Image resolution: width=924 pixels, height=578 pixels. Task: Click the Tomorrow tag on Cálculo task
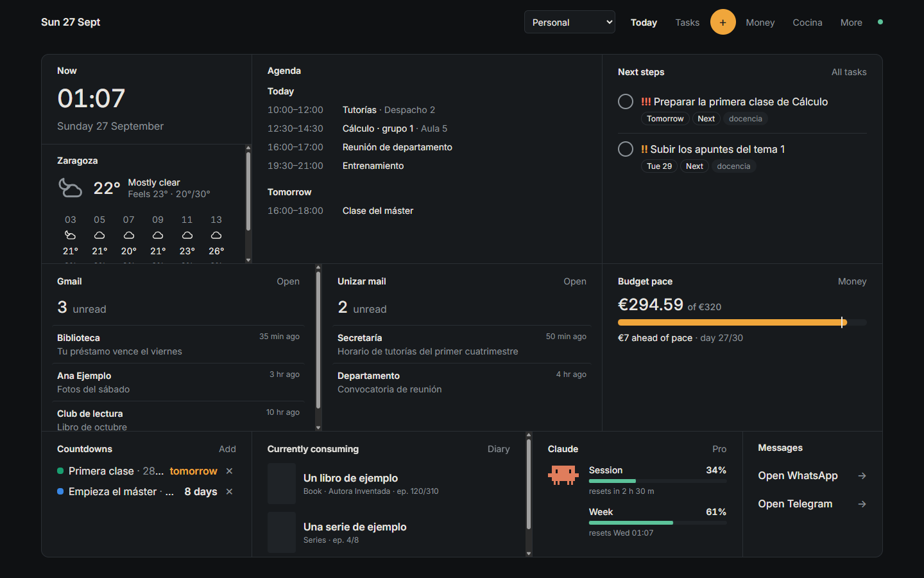pyautogui.click(x=665, y=119)
